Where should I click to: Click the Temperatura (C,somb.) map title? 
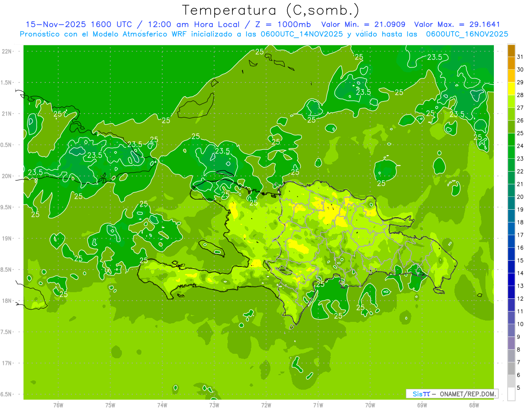click(271, 11)
